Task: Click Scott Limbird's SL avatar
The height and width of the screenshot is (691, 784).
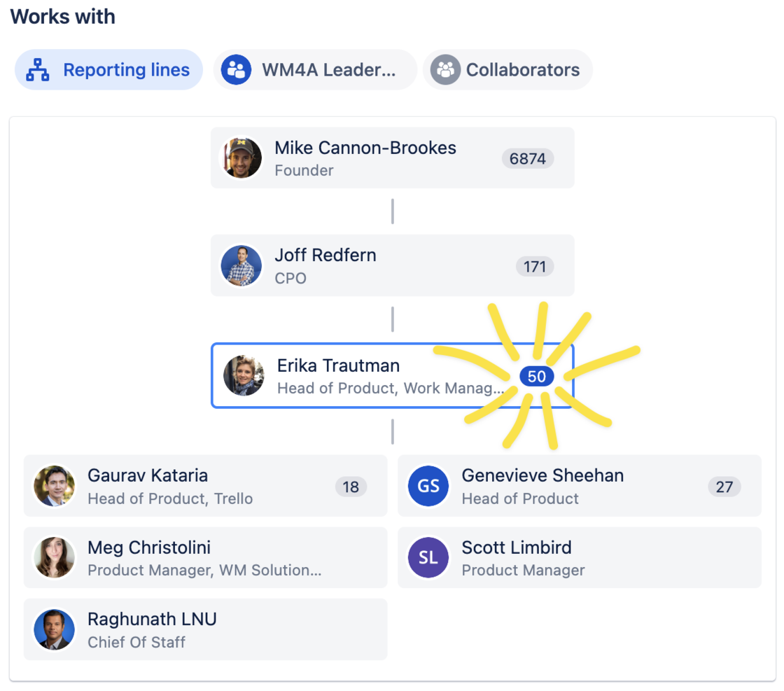Action: pyautogui.click(x=428, y=558)
